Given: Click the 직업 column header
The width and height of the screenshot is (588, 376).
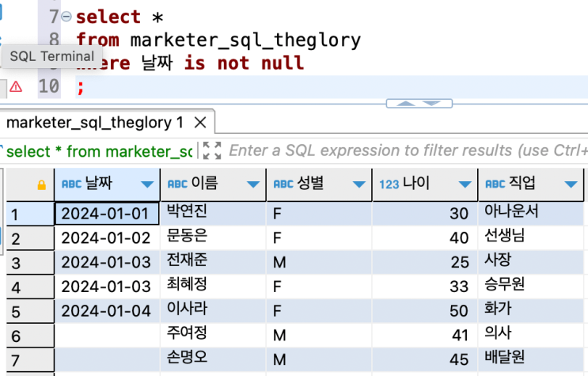Looking at the screenshot, I should pos(531,184).
